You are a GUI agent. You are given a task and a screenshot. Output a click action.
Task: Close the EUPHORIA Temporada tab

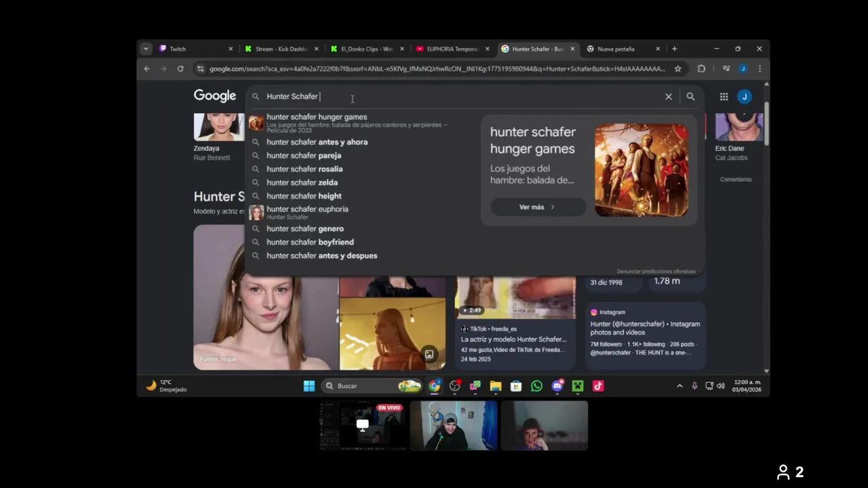487,49
